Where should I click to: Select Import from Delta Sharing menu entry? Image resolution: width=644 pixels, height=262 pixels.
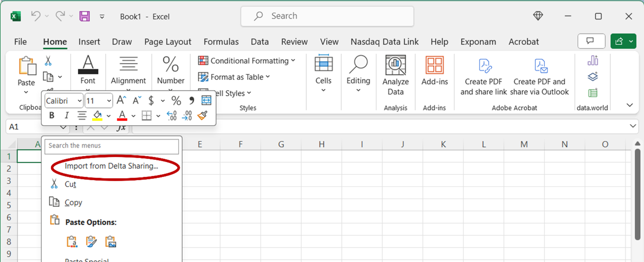coord(111,166)
